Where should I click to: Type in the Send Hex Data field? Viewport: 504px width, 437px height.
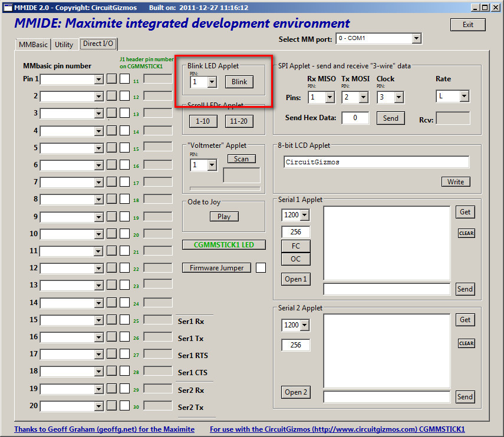354,118
